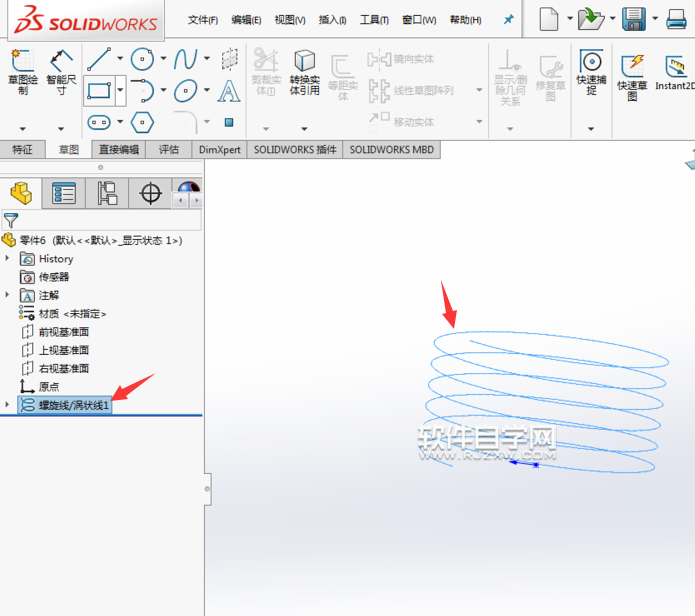Click the Open file icon

tap(591, 19)
